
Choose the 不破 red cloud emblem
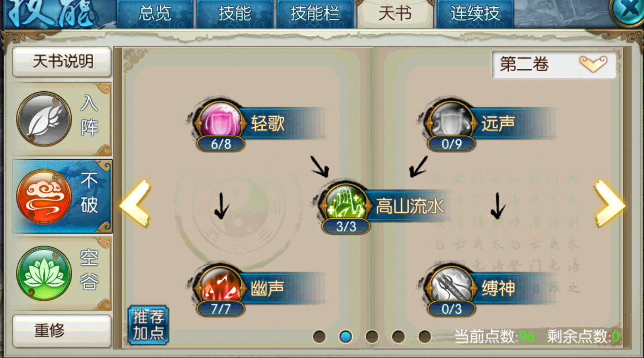[44, 196]
